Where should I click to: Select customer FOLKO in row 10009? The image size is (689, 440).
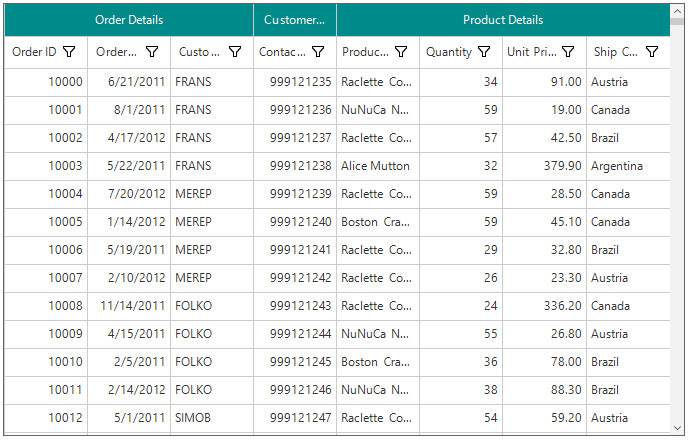pyautogui.click(x=212, y=334)
